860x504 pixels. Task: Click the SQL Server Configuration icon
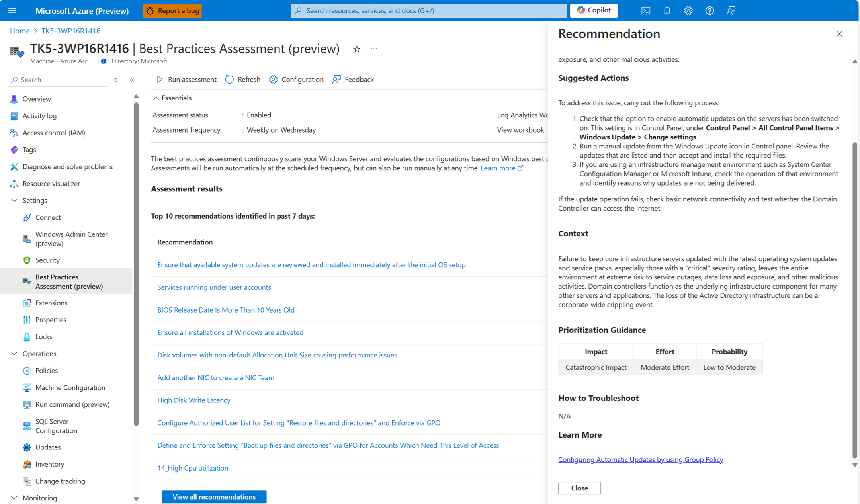click(x=27, y=426)
